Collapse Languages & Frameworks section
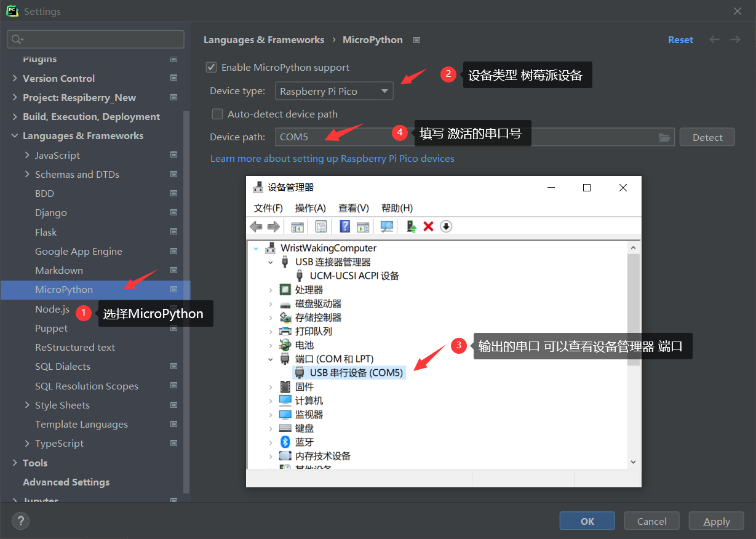Image resolution: width=756 pixels, height=539 pixels. click(15, 135)
